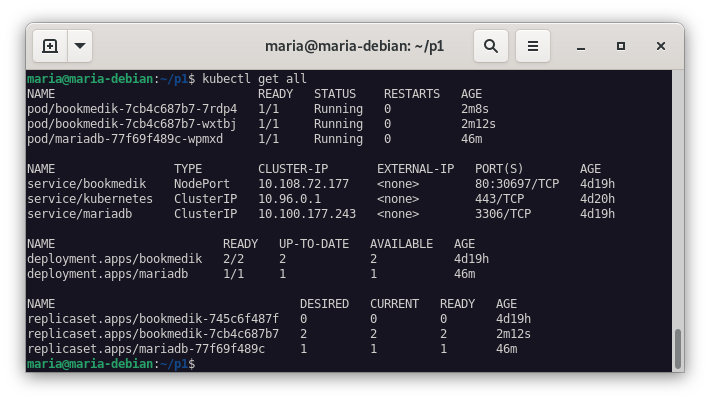Close the terminal window
Image resolution: width=710 pixels, height=401 pixels.
click(x=661, y=46)
